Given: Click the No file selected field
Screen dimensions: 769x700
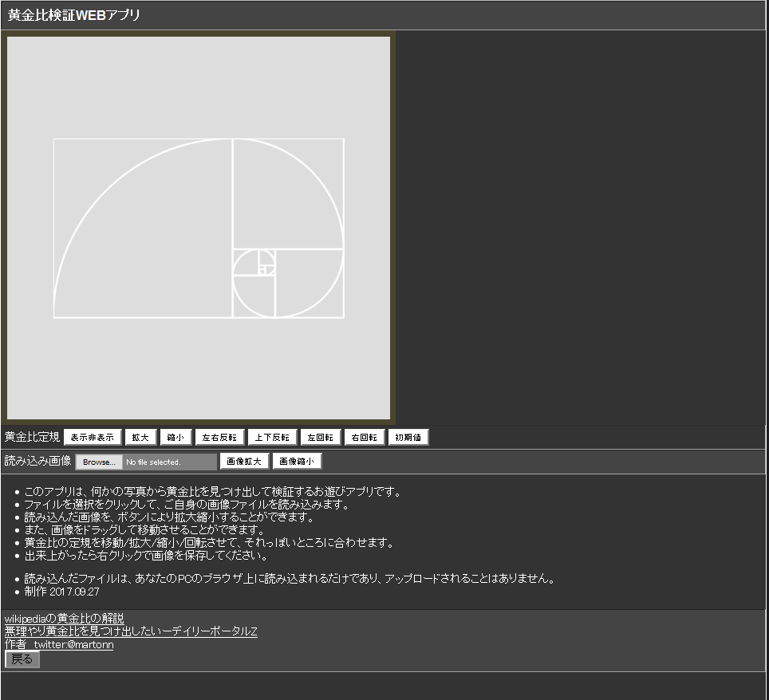Looking at the screenshot, I should 170,462.
